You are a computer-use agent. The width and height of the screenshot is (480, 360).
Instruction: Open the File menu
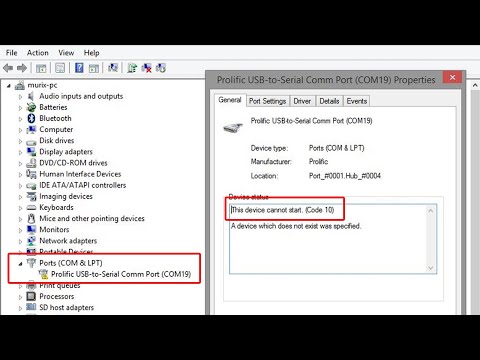pyautogui.click(x=11, y=53)
